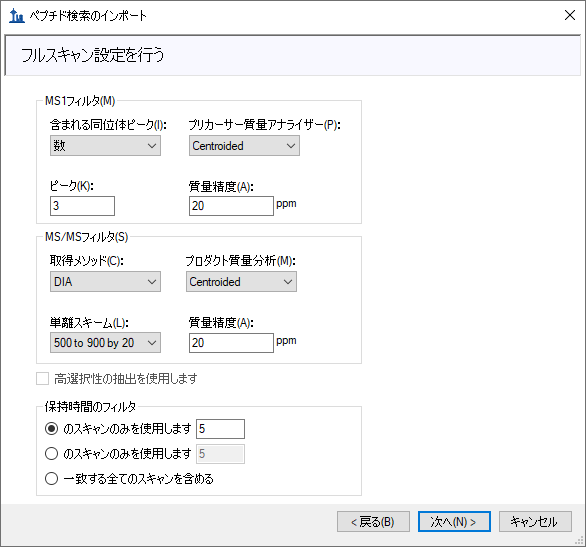Proceed with the 次へ(N) button
Image resolution: width=586 pixels, height=547 pixels.
[x=454, y=522]
